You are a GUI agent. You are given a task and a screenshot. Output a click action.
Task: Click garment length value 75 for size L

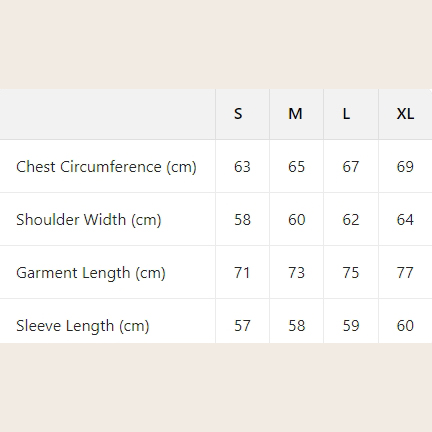tap(351, 273)
